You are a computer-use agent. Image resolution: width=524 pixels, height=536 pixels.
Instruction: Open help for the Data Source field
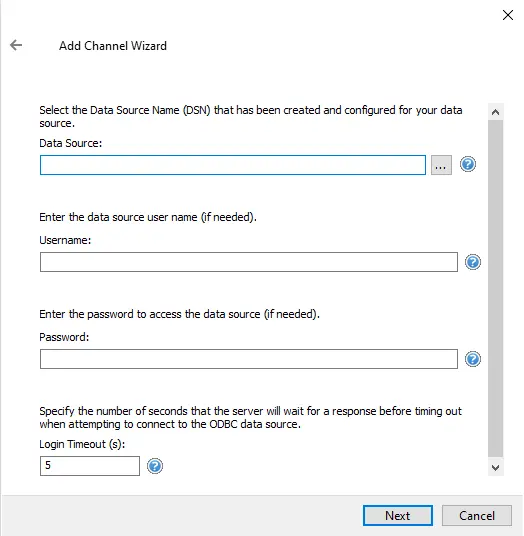coord(468,164)
